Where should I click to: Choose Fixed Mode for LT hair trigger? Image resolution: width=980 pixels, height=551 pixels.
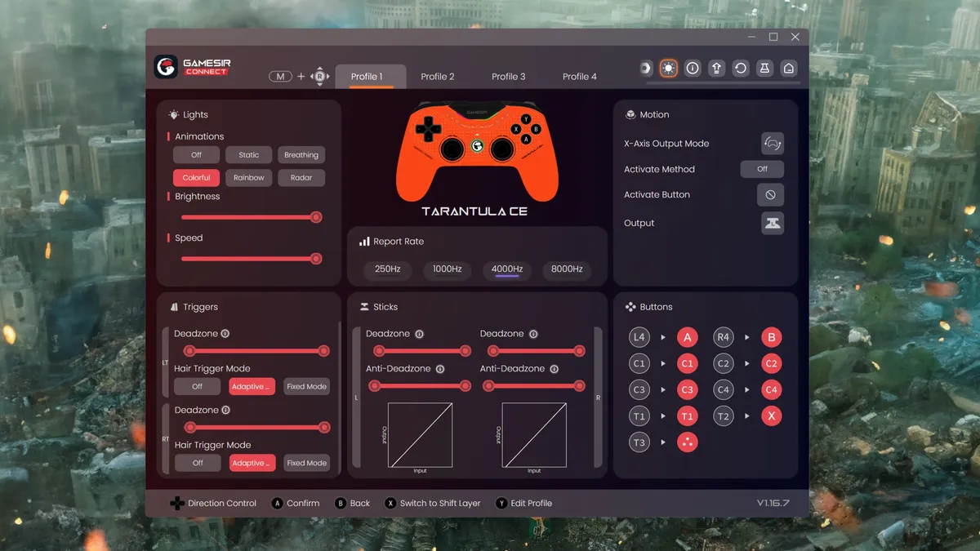point(306,387)
